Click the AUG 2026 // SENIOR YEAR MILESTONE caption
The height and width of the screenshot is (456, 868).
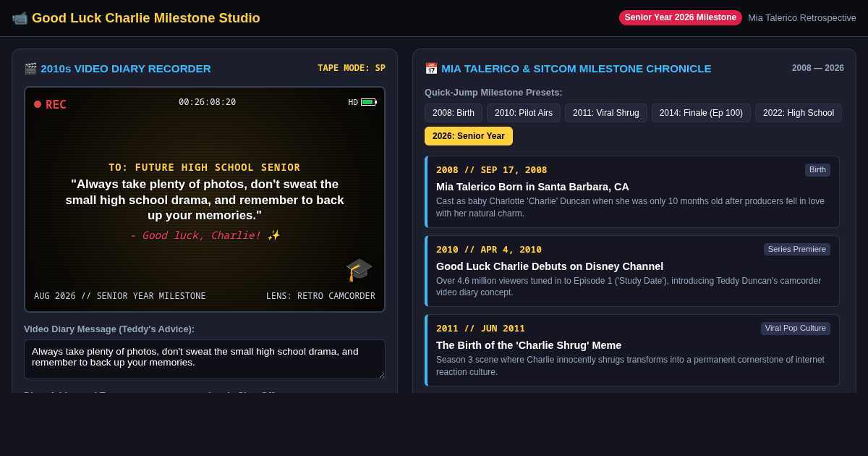click(120, 296)
